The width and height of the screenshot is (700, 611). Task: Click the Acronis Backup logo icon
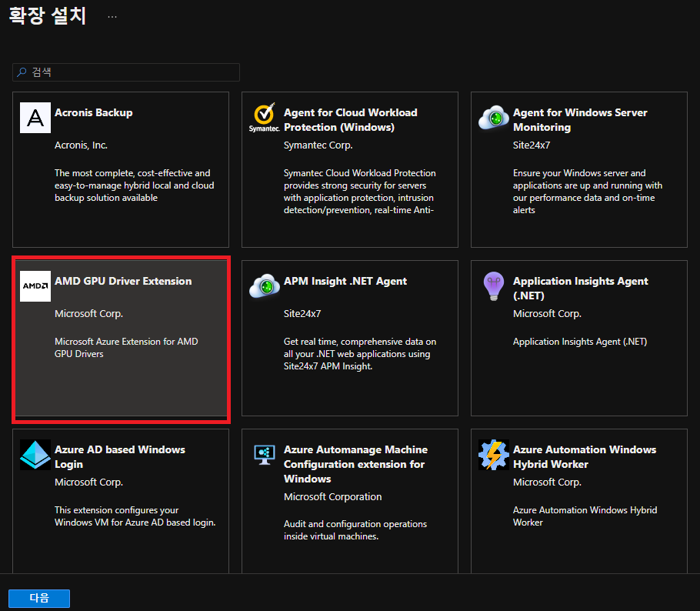35,118
